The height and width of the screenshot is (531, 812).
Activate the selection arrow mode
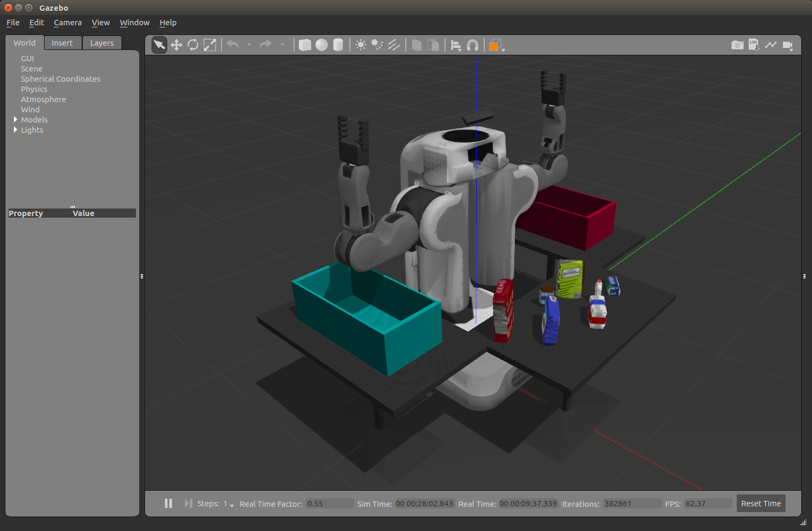(159, 45)
